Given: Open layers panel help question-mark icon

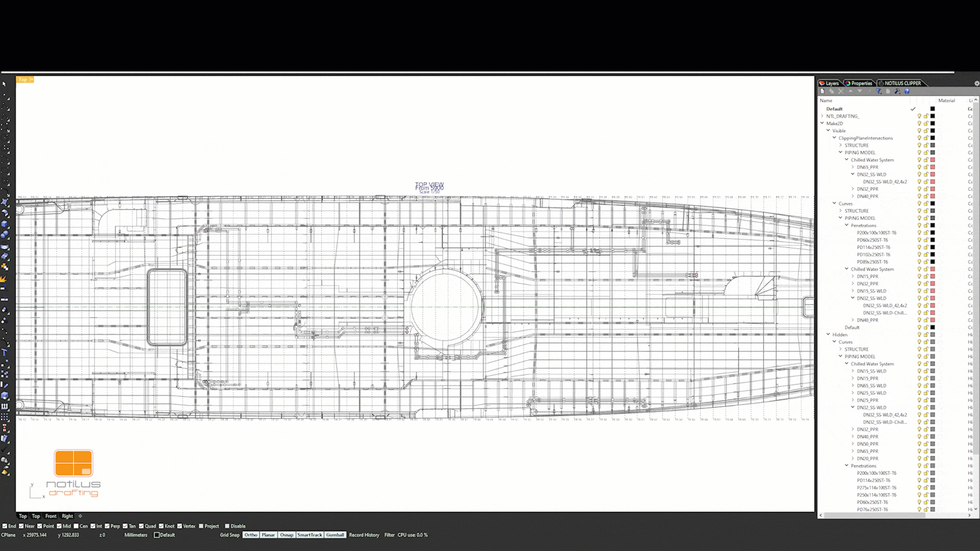Looking at the screenshot, I should click(x=907, y=91).
